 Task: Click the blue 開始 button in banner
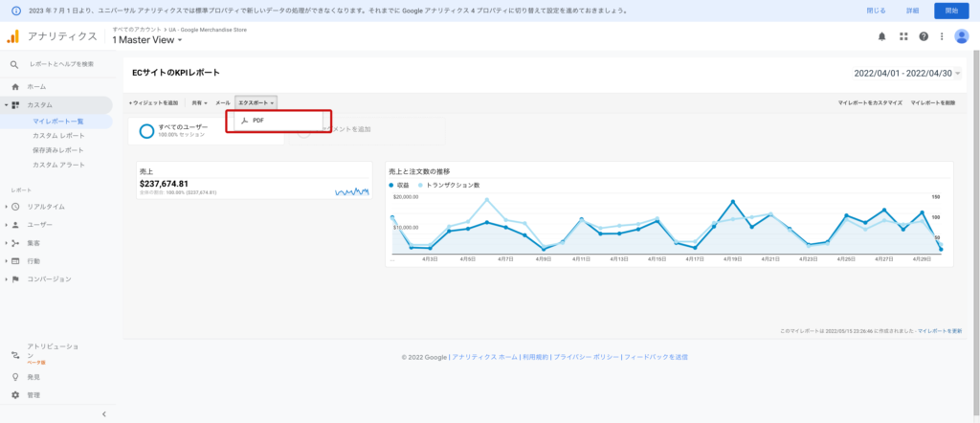[951, 11]
